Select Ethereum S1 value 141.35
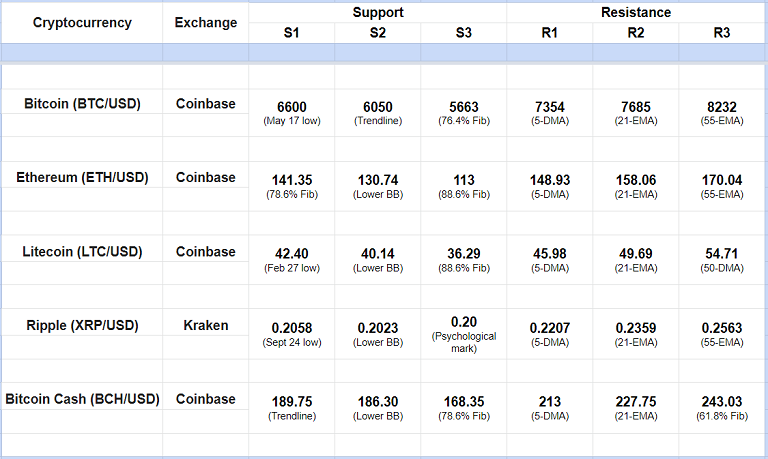Viewport: 768px width, 459px height. (x=292, y=180)
